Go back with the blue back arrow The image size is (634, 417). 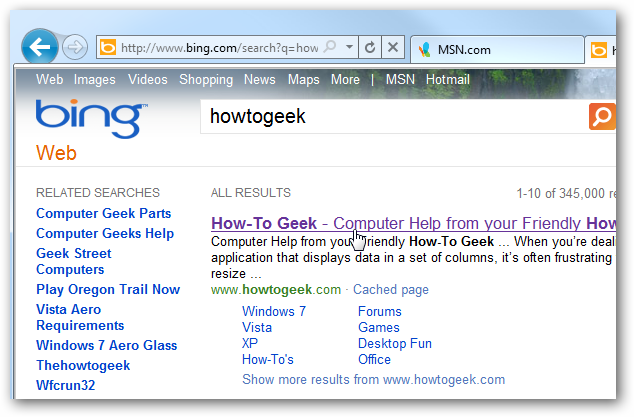pyautogui.click(x=40, y=47)
